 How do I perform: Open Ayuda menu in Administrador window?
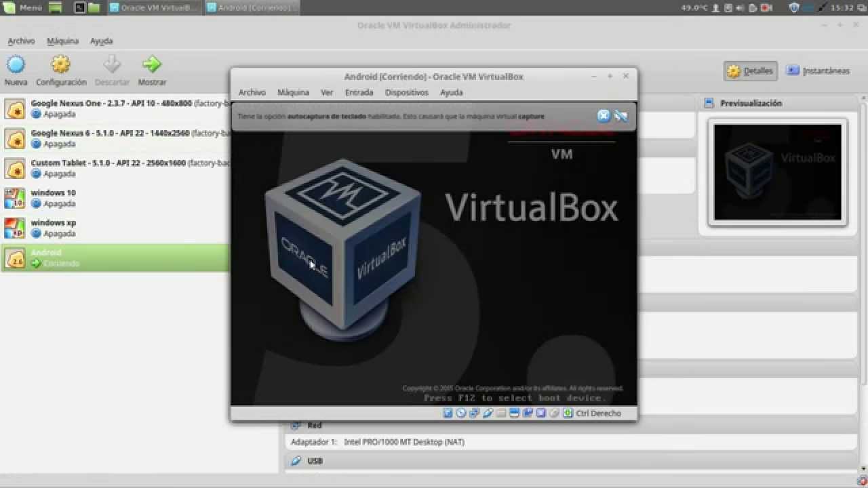coord(101,41)
